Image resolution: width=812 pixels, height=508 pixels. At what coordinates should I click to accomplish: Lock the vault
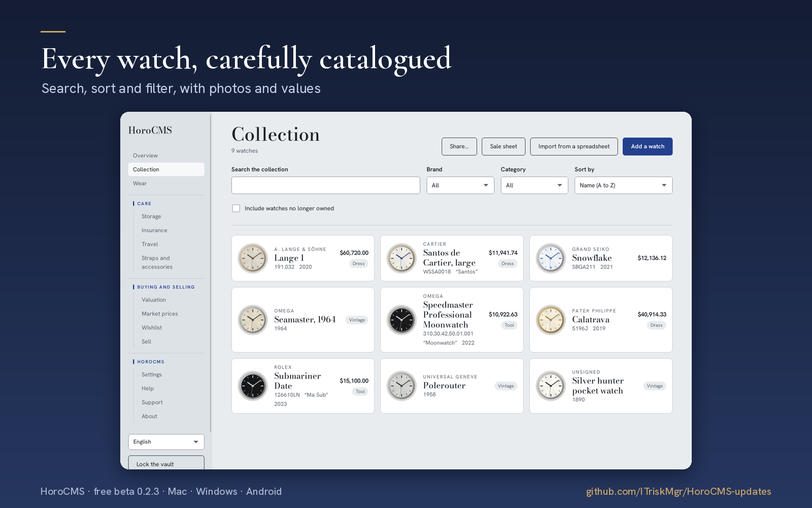[166, 463]
